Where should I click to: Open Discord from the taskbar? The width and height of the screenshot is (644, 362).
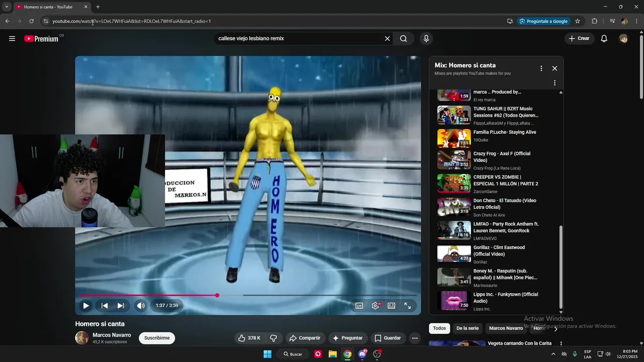click(x=362, y=354)
